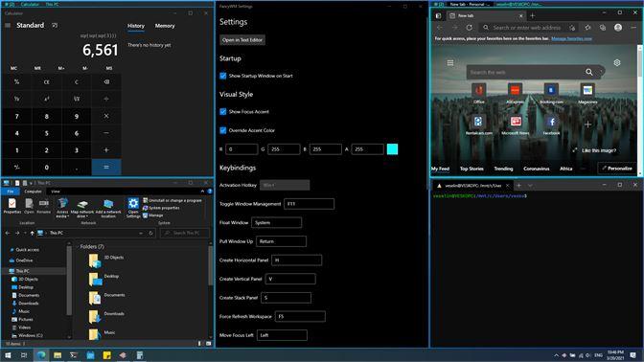
Task: Click the Create Stack Panel keybinding field
Action: [286, 298]
